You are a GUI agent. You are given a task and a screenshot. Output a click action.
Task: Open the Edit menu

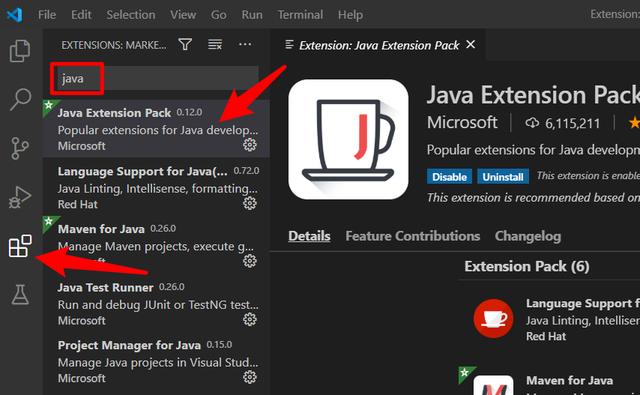(x=81, y=15)
